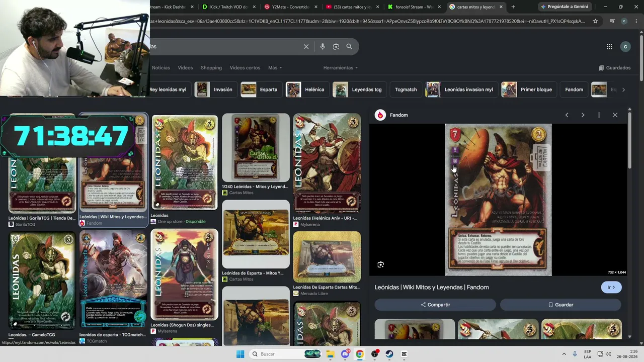Switch to Chrome in the taskbar
The image size is (644, 362).
(360, 354)
